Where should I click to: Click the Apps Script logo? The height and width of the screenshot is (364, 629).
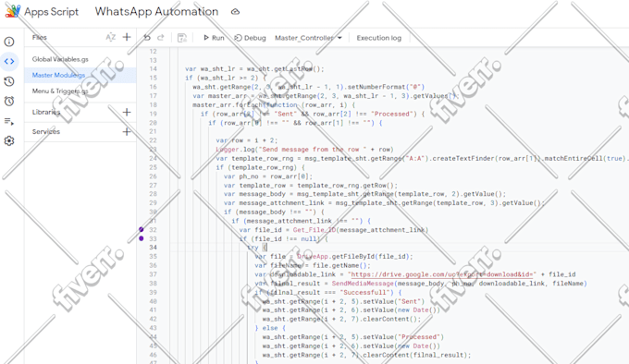13,11
